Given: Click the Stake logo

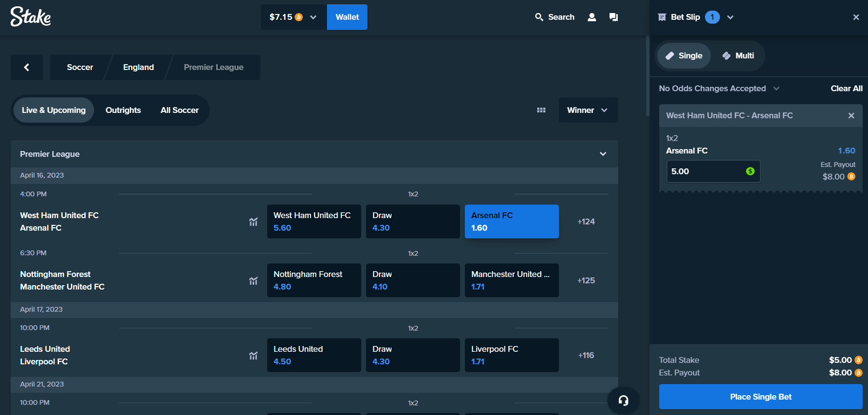Looking at the screenshot, I should click(x=30, y=17).
